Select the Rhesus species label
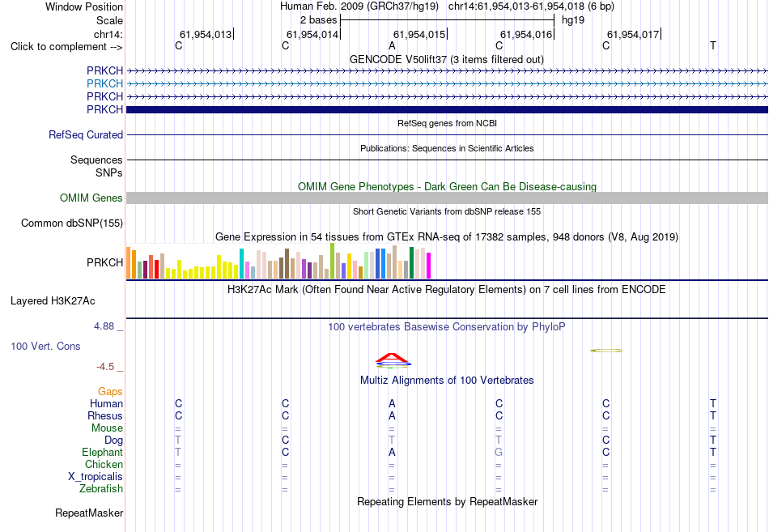Screen dimensions: 769x532 105,415
